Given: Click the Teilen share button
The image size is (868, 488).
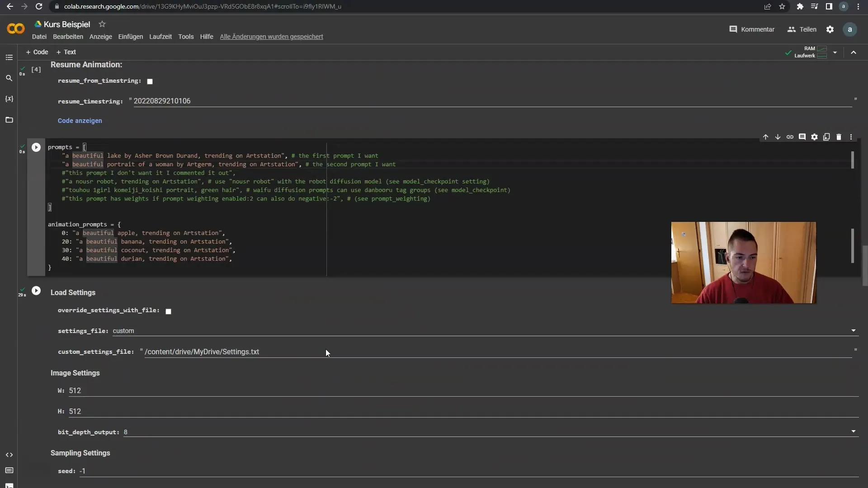Looking at the screenshot, I should 802,29.
